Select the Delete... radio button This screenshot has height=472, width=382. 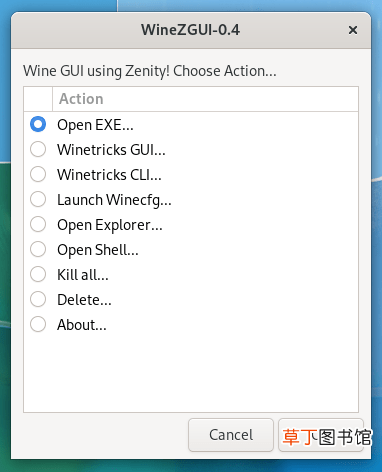(38, 299)
